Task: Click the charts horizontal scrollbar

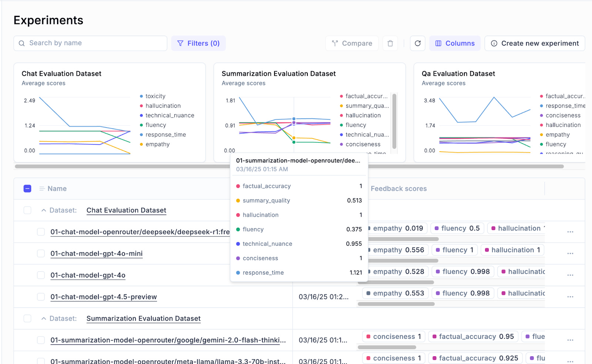Action: (289, 166)
